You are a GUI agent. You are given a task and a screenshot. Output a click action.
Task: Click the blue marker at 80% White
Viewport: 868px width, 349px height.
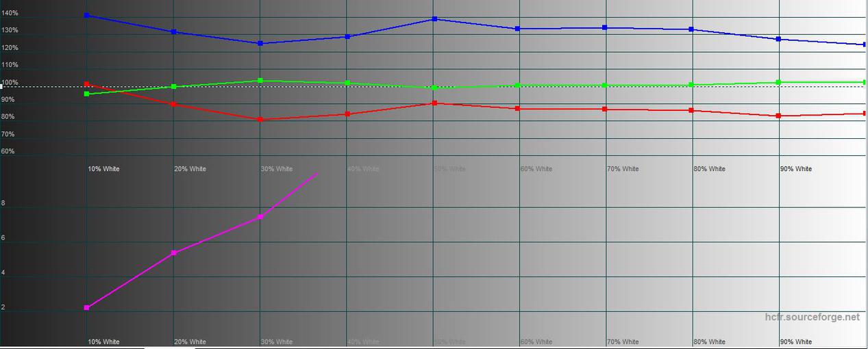692,29
